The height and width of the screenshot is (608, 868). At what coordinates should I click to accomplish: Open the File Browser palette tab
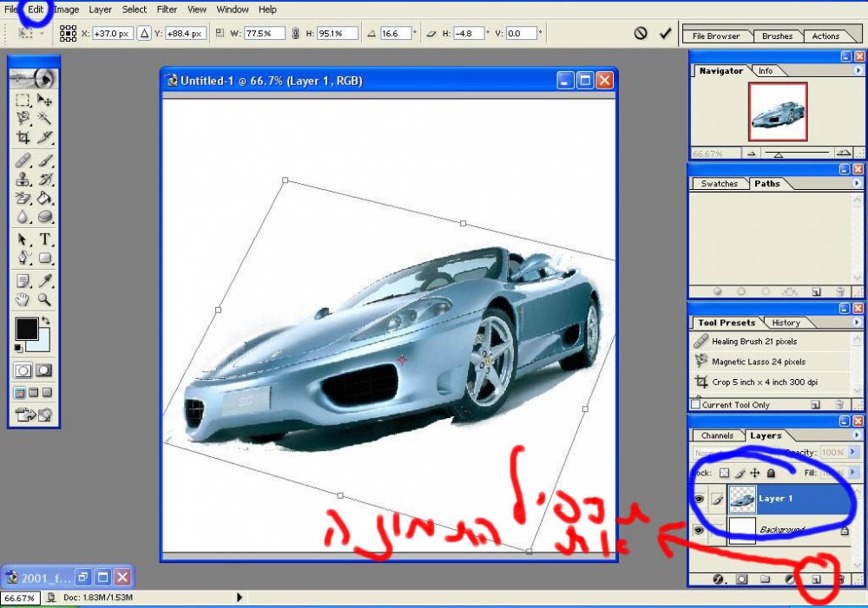coord(716,36)
